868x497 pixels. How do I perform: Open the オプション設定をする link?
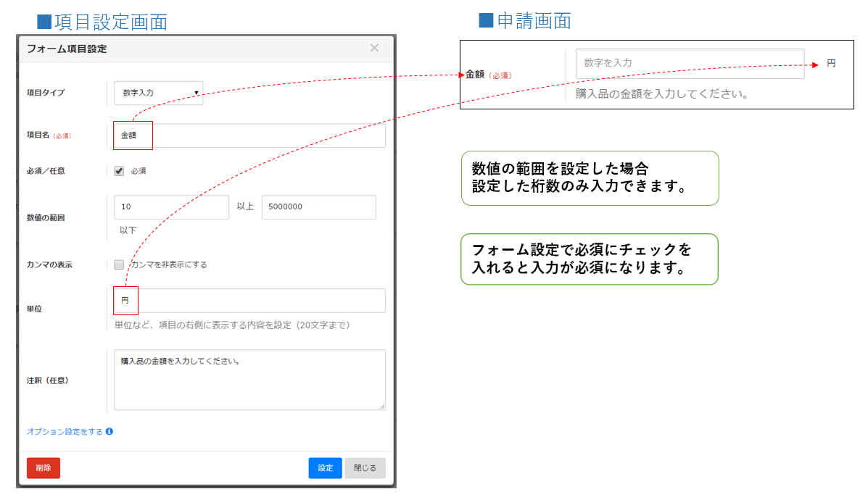pos(65,432)
